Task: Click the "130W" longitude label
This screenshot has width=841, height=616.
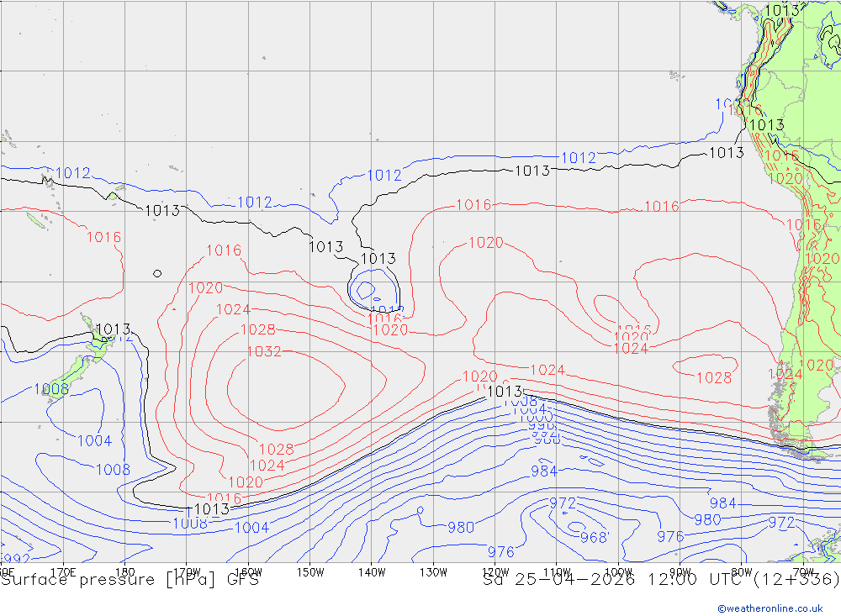Action: pos(433,572)
